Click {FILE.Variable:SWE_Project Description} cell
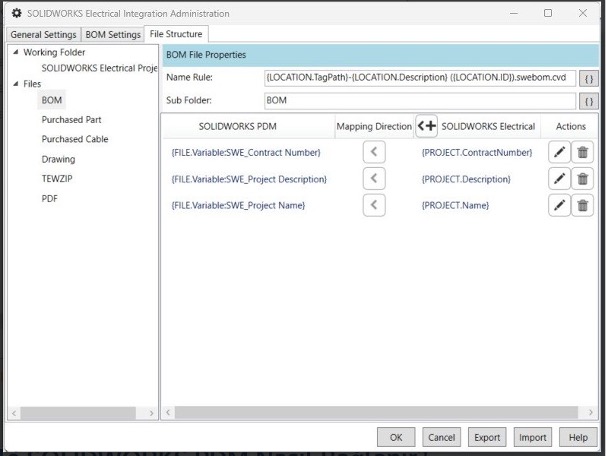Viewport: 606px width, 456px height. (x=249, y=179)
